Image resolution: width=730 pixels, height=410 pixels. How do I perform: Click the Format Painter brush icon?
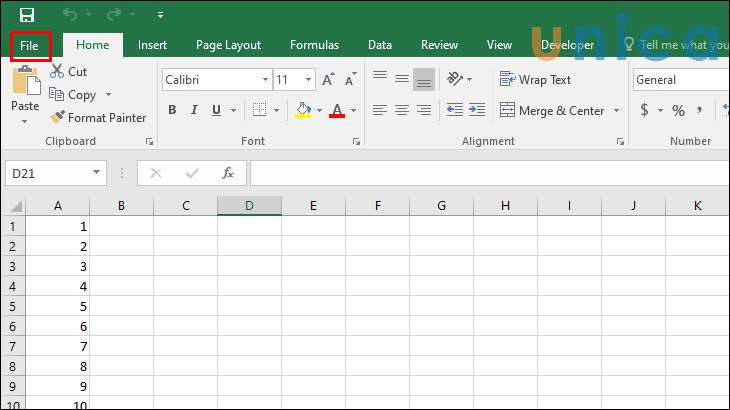click(58, 118)
